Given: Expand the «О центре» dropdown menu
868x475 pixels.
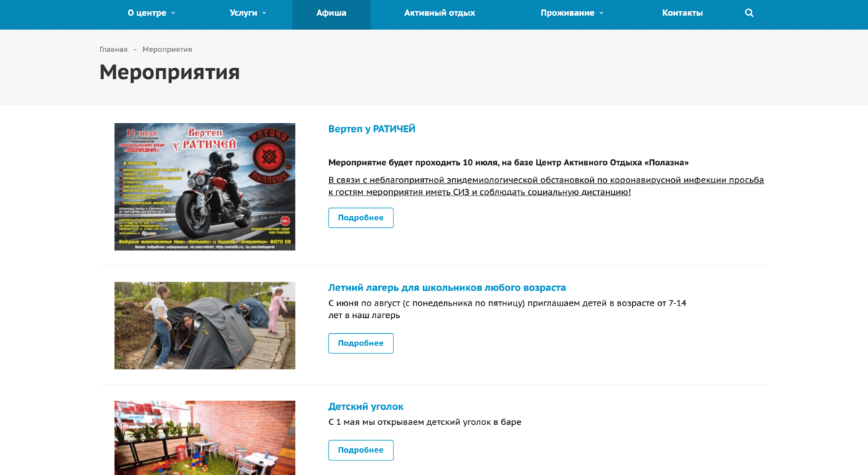Looking at the screenshot, I should tap(151, 13).
